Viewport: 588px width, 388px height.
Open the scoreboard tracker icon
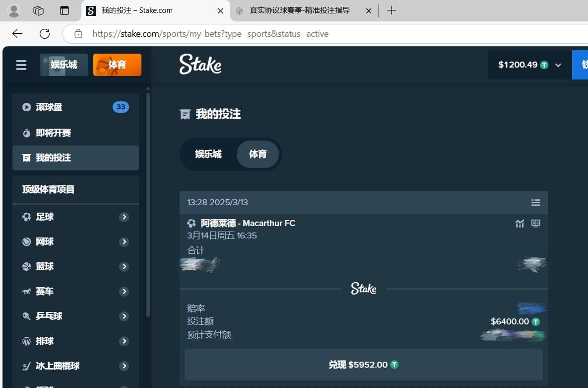536,224
